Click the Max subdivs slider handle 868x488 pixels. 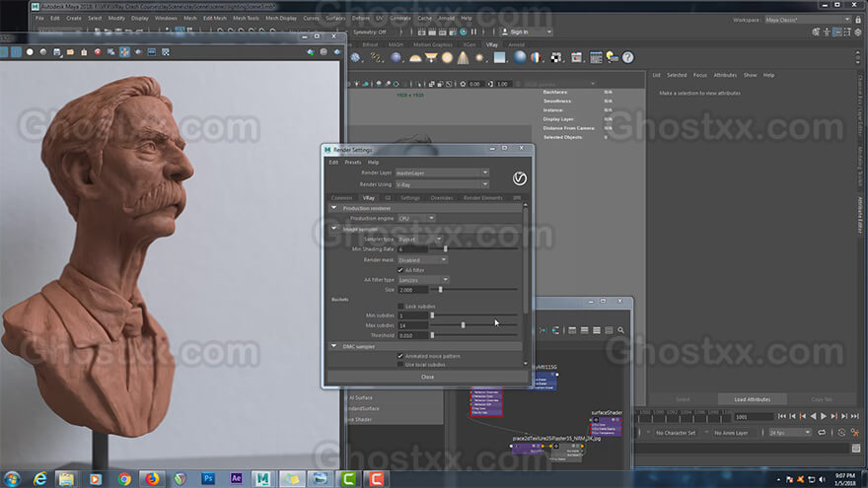coord(464,325)
